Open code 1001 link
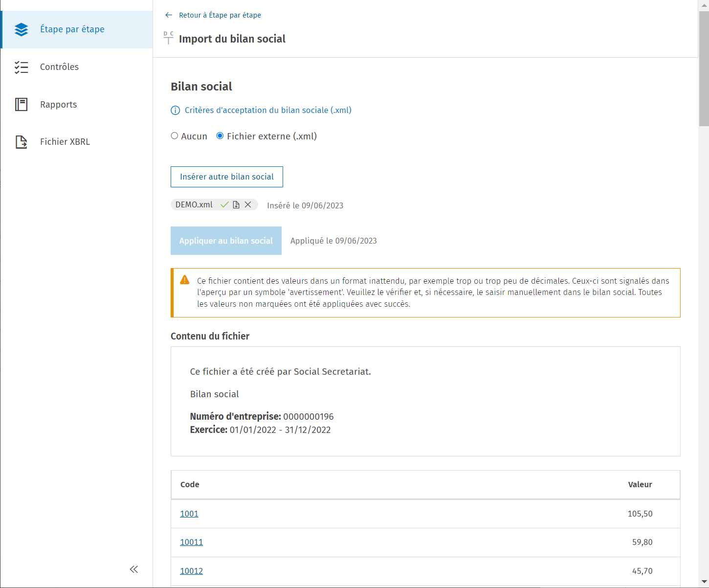 pyautogui.click(x=189, y=514)
